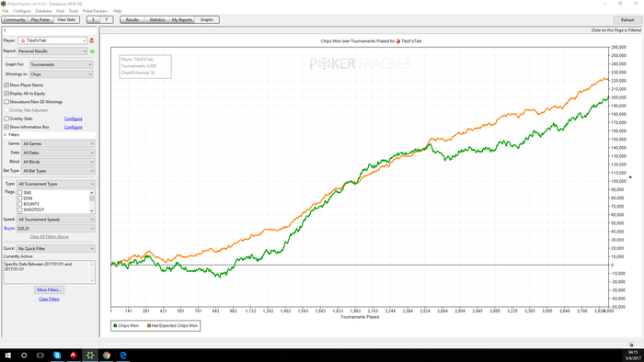Click the player profile icon beside the Player field
Viewport: 644px width, 362px height.
tap(92, 40)
